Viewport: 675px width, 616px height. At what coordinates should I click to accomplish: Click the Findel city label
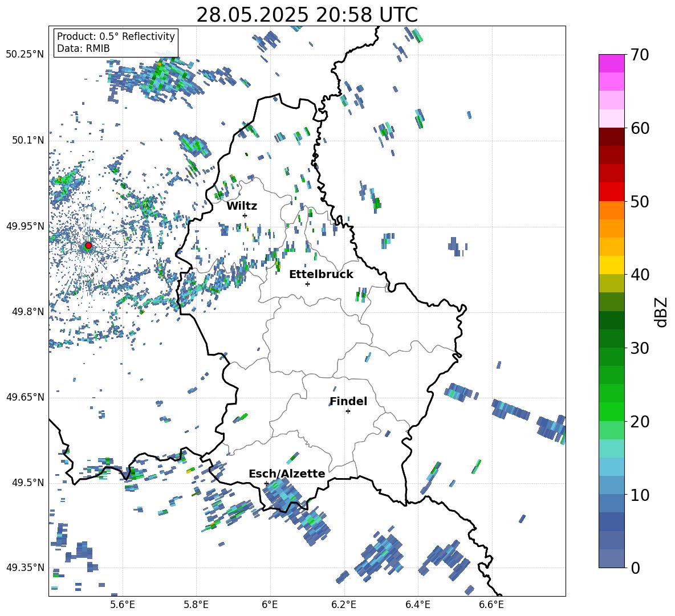[x=348, y=401]
